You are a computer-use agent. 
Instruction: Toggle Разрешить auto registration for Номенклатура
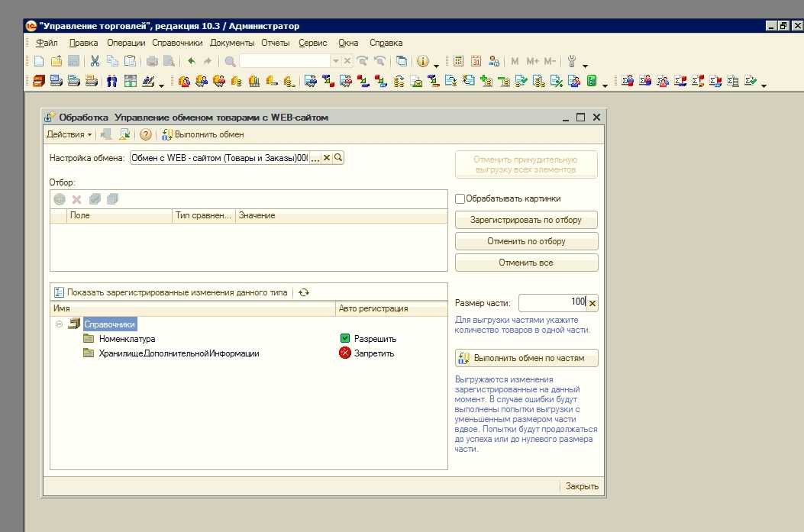344,338
